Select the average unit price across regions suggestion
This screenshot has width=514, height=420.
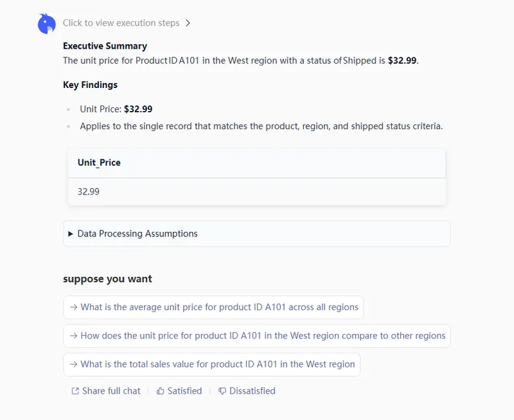(219, 307)
